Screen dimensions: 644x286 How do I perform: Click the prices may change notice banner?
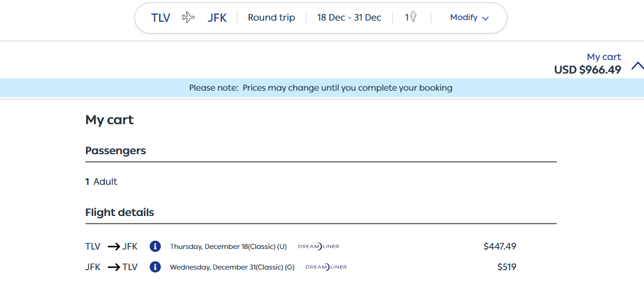(322, 88)
